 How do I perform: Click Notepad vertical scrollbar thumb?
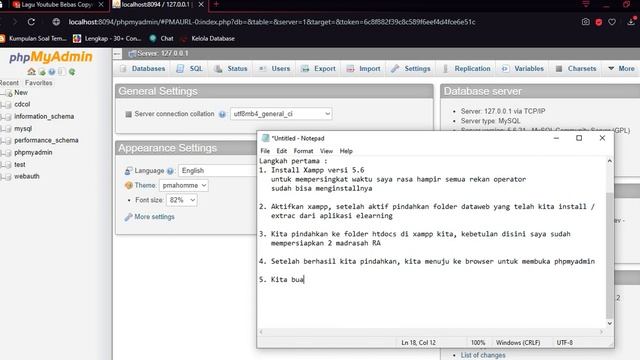[609, 255]
